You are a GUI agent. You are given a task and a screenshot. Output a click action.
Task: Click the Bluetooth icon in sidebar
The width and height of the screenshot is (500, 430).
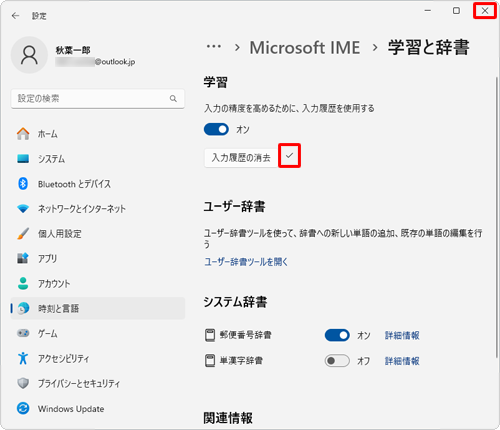[23, 184]
